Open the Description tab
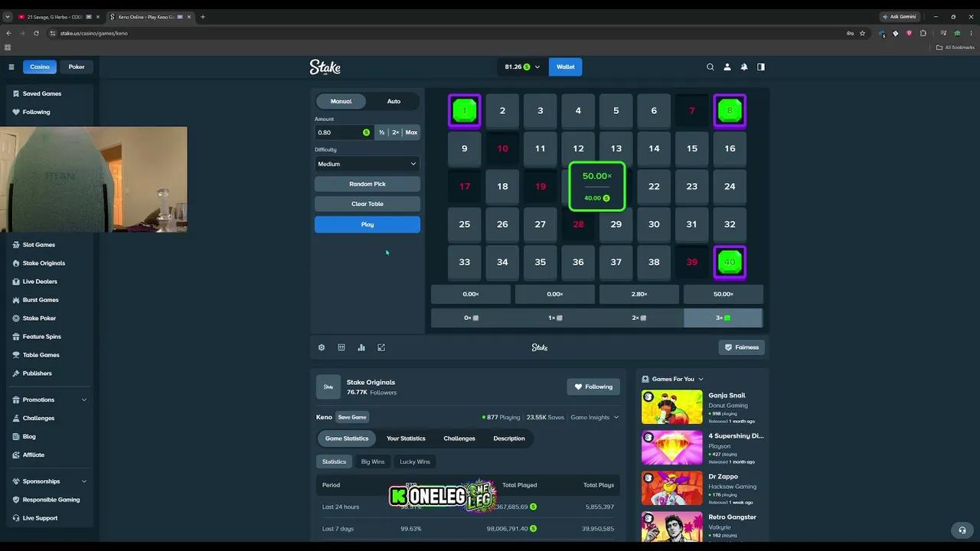This screenshot has height=551, width=980. (509, 439)
